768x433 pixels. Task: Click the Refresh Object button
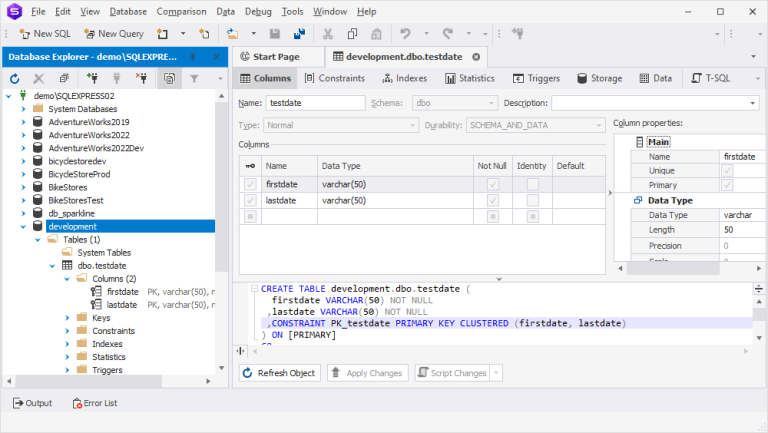[x=280, y=373]
